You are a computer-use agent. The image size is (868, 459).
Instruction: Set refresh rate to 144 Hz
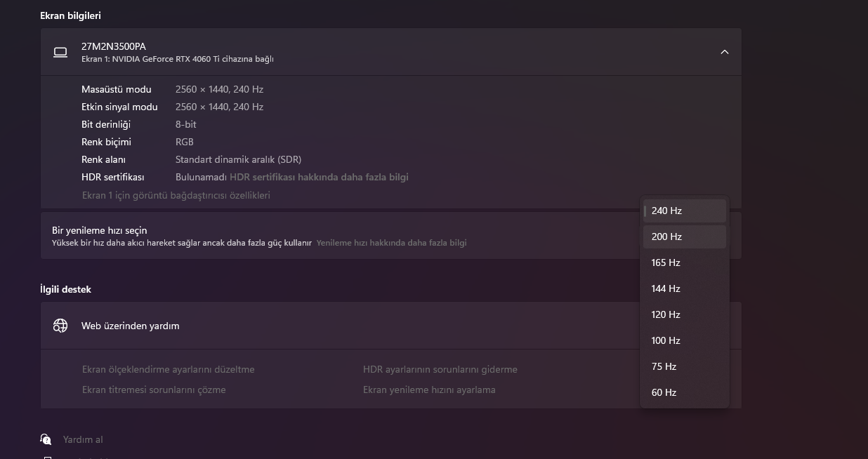coord(684,288)
